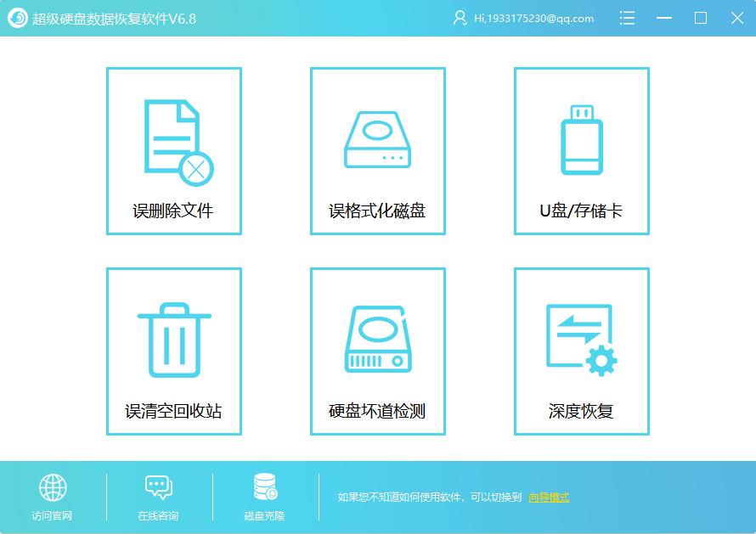Choose the U盘/存储卡 USB drive recovery tile
Image resolution: width=756 pixels, height=534 pixels.
(x=582, y=151)
